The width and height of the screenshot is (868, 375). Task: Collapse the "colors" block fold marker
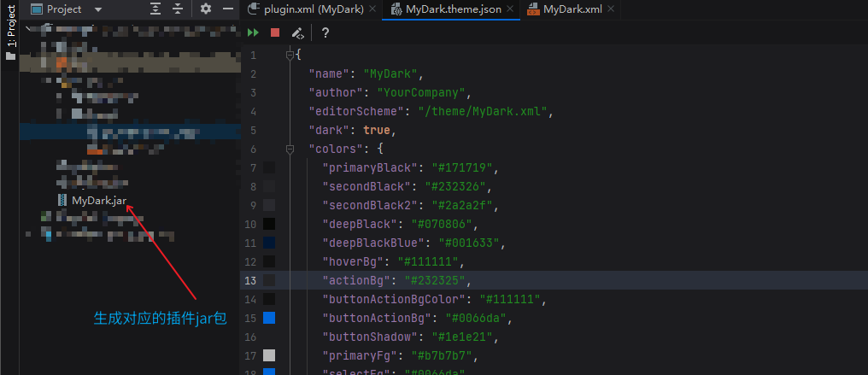point(290,149)
